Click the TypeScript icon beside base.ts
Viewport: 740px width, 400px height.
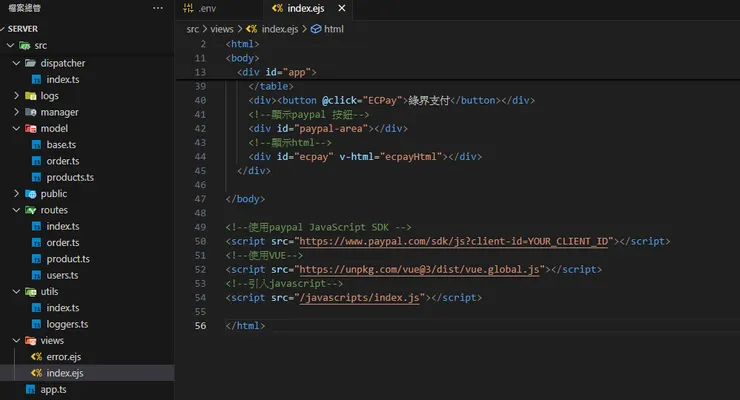click(x=36, y=145)
